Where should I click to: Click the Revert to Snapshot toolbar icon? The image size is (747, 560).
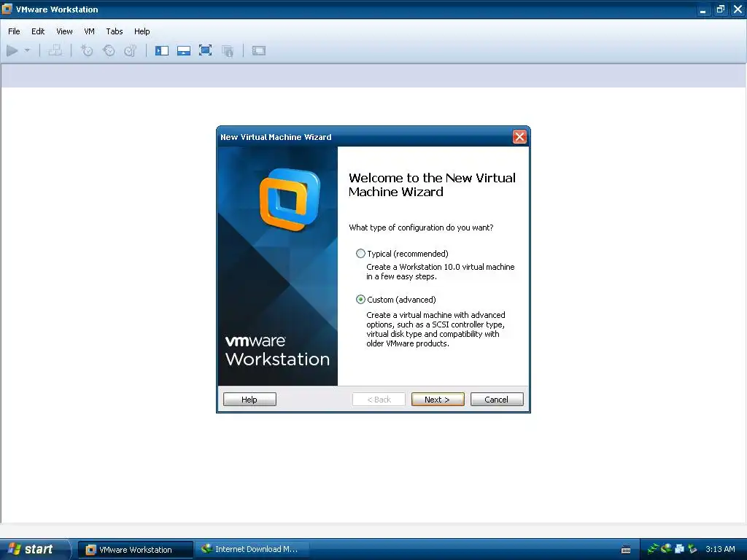pos(109,50)
